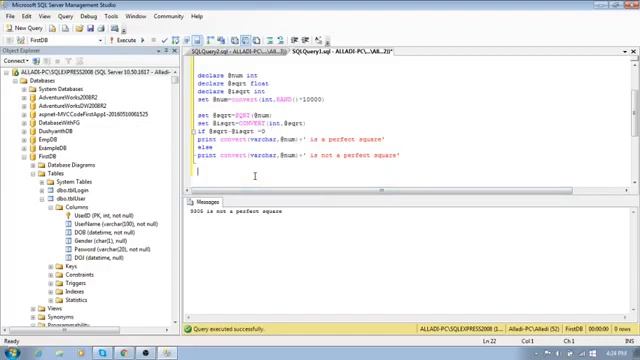
Task: Expand the Database Diagrams folder
Action: pyautogui.click(x=33, y=165)
